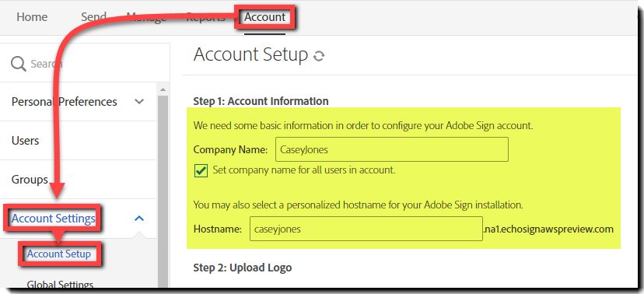
Task: Click the Company Name input field
Action: click(392, 149)
